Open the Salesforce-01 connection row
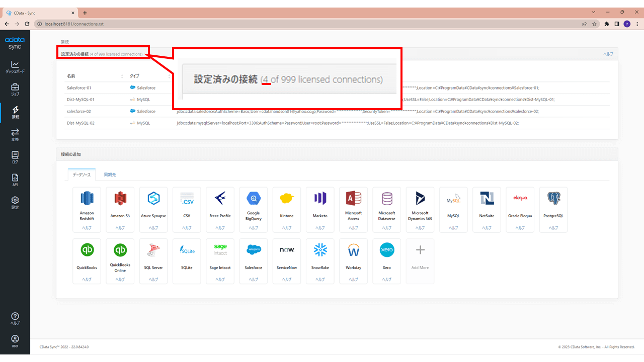The width and height of the screenshot is (644, 362). pos(337,87)
